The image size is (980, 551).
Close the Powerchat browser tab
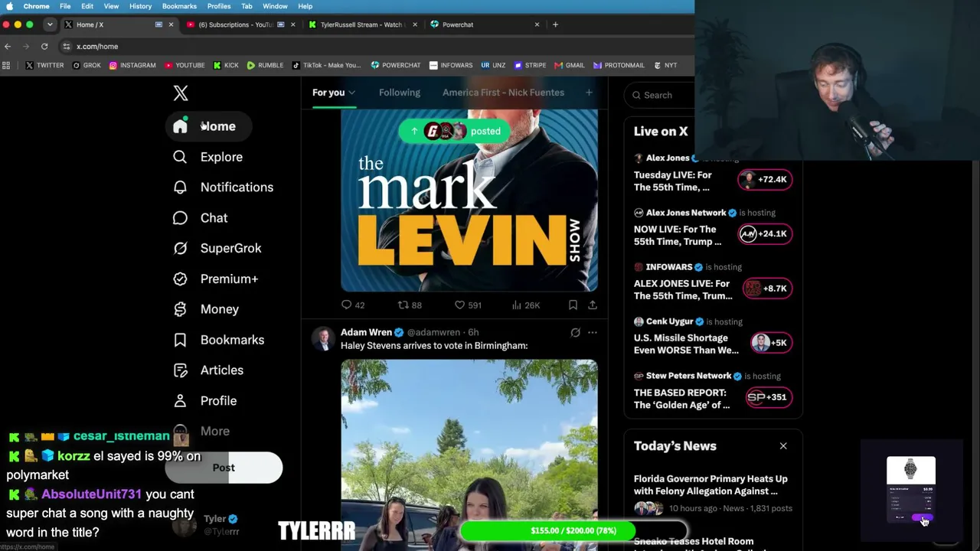click(537, 24)
